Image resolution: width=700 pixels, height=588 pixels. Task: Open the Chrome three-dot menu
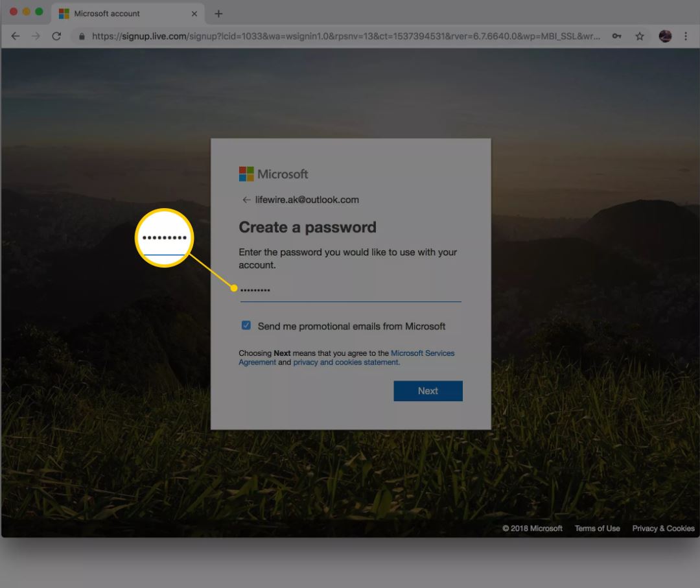(x=686, y=36)
